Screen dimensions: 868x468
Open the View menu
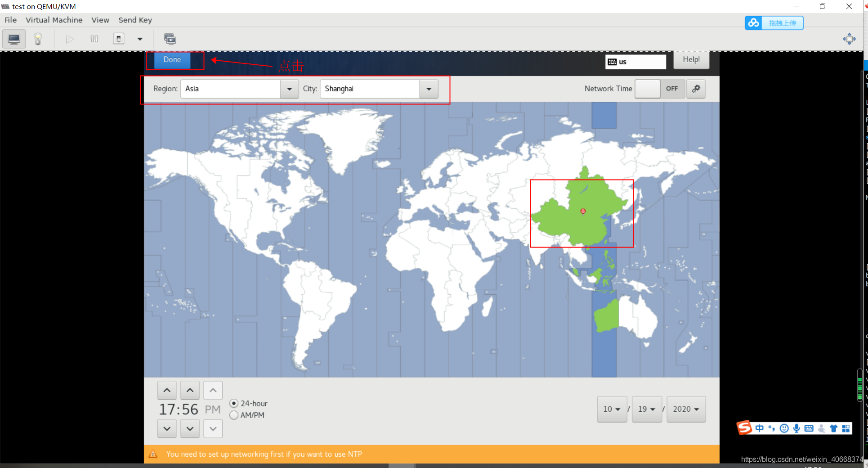[x=100, y=20]
